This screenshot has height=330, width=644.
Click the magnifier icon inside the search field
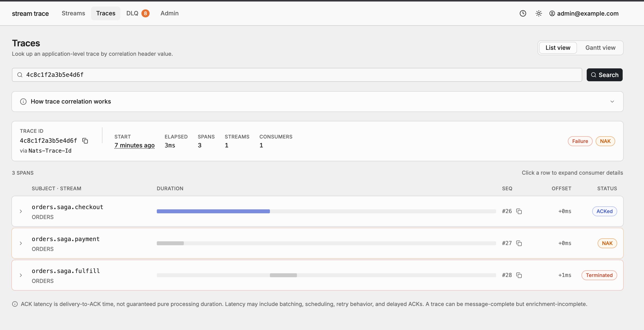tap(20, 75)
